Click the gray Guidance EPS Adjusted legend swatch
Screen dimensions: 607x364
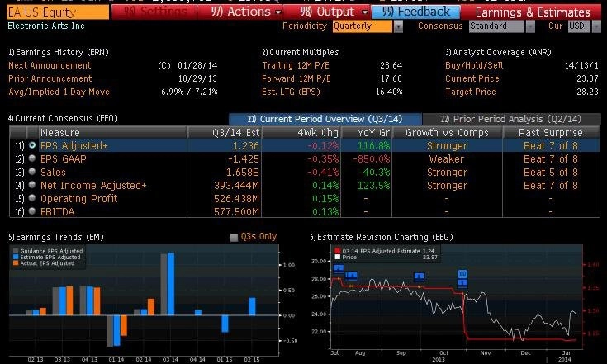16,251
